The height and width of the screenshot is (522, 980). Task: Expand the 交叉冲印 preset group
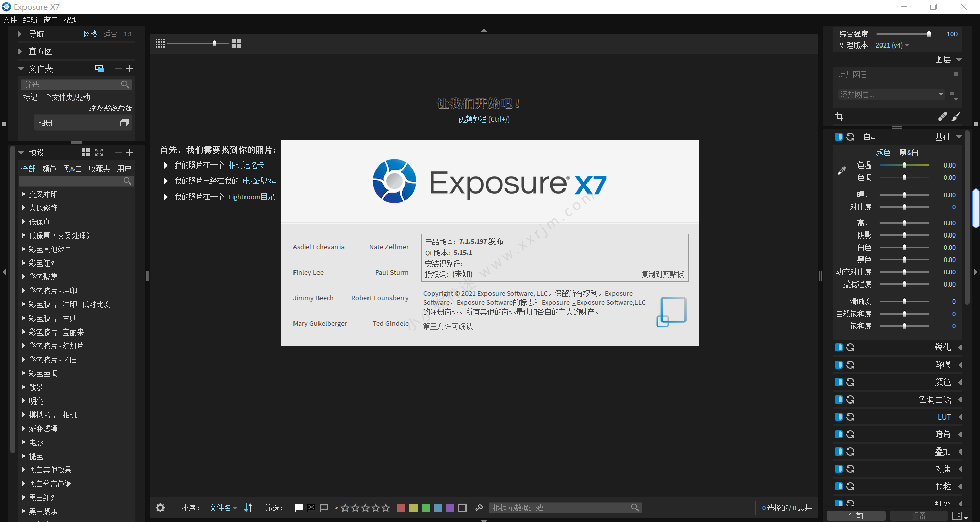click(x=23, y=194)
